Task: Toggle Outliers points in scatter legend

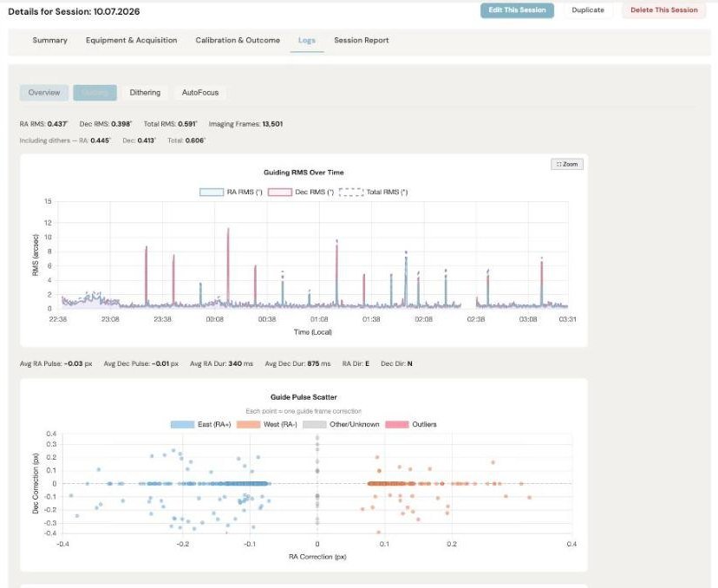Action: [411, 424]
